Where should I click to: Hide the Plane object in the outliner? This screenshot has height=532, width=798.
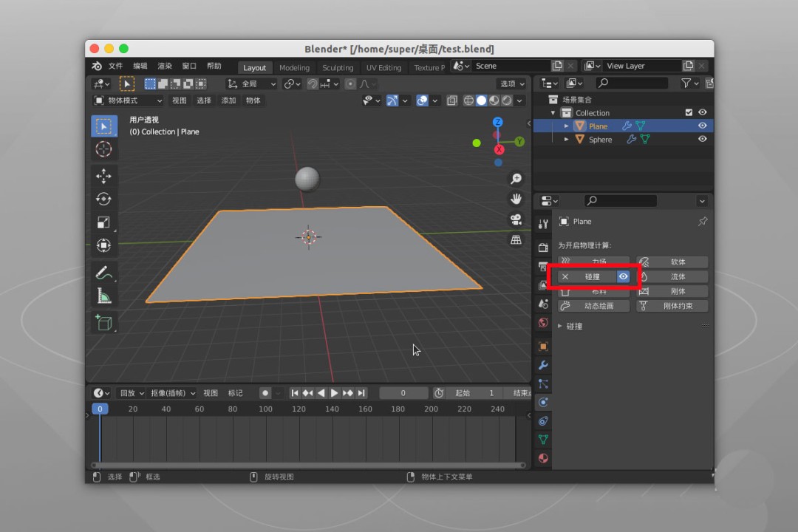702,126
